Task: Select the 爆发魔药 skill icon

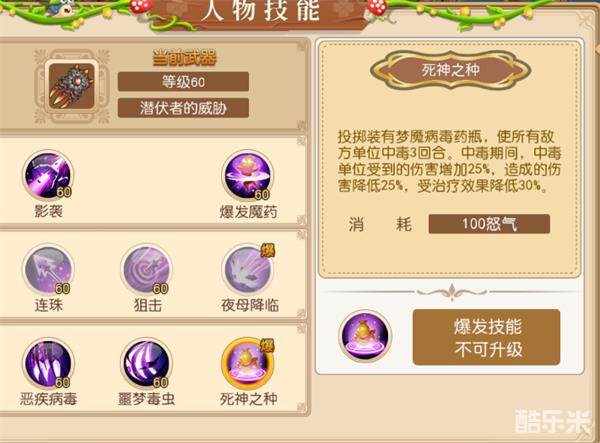Action: pos(248,175)
